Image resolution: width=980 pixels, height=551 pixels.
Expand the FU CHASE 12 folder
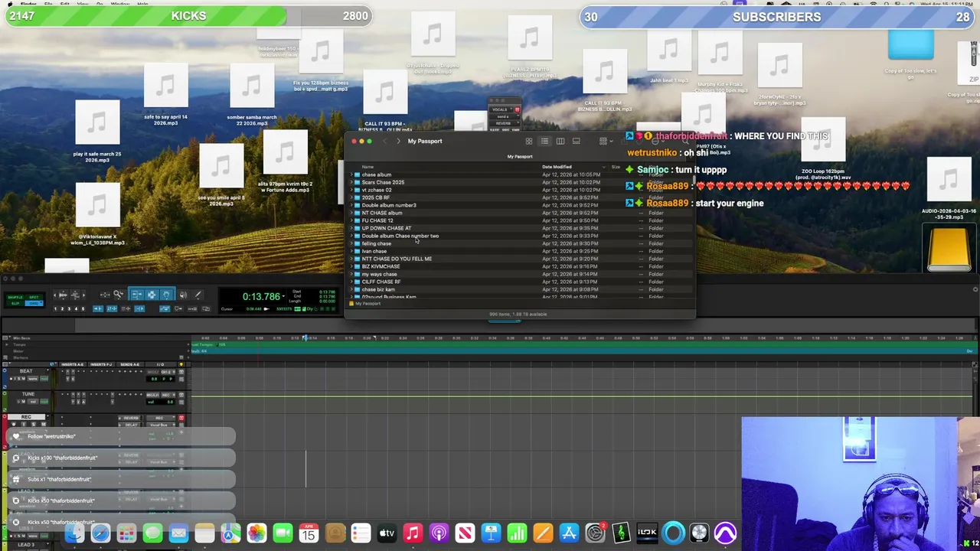click(351, 220)
